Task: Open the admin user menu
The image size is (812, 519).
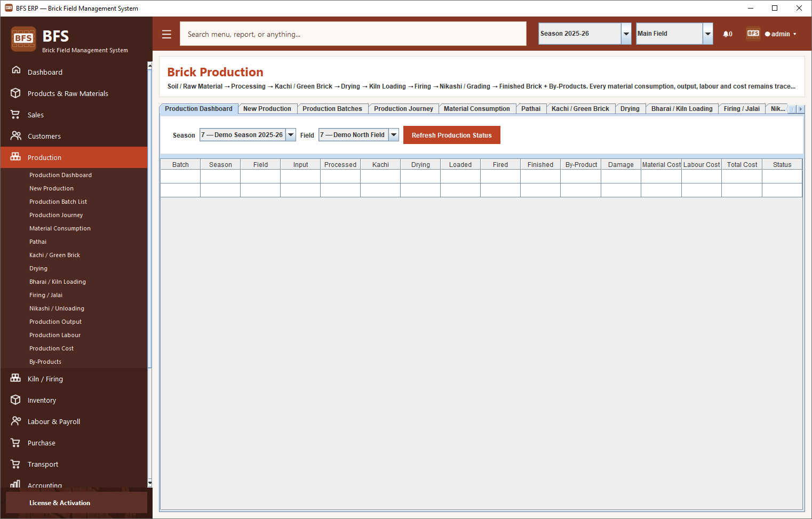Action: [781, 34]
